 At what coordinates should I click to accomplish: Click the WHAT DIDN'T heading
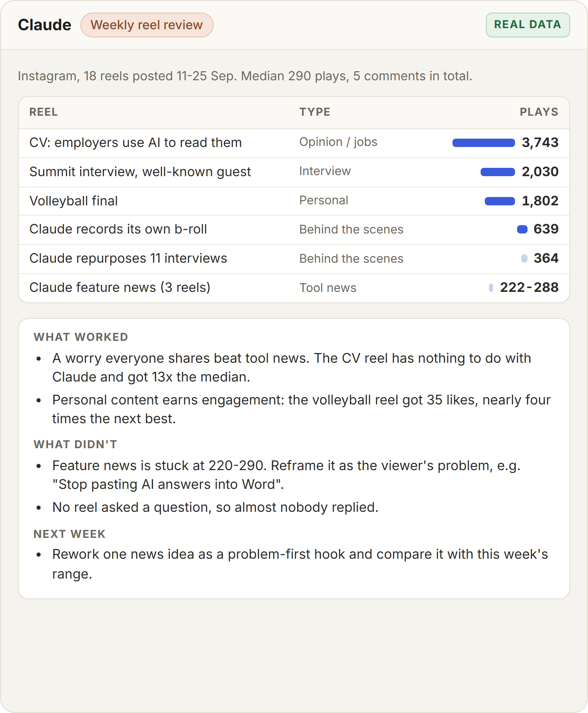75,444
